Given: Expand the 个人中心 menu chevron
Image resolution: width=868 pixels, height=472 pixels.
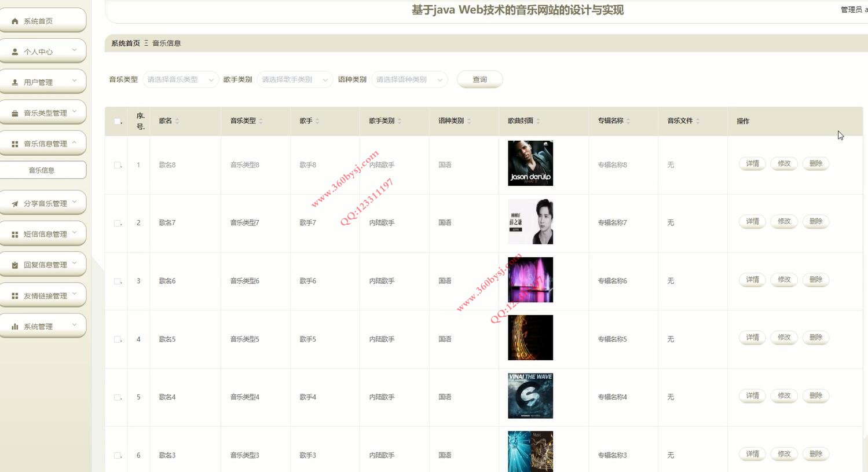Looking at the screenshot, I should click(74, 50).
